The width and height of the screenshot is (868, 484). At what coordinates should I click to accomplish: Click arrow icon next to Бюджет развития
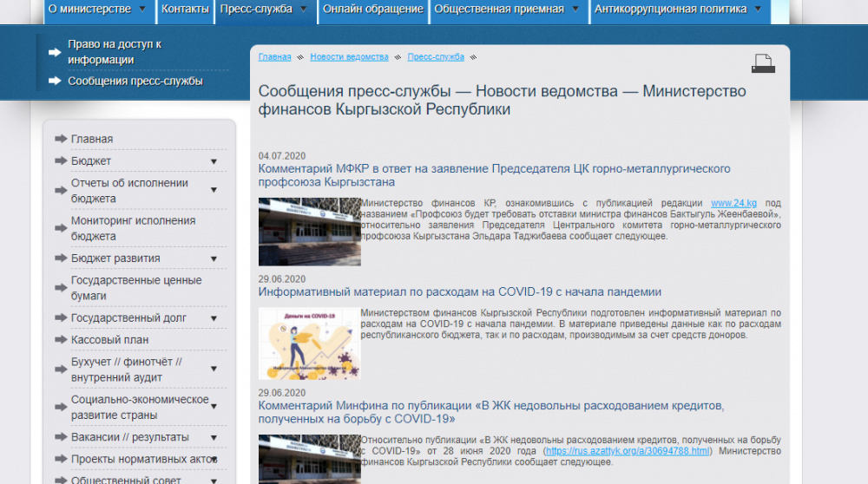click(x=61, y=258)
